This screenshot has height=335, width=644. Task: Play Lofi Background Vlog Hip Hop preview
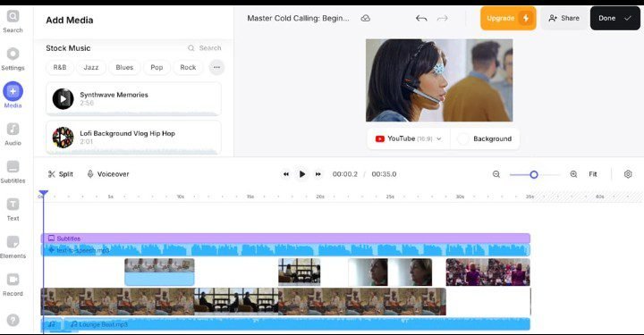coord(63,138)
